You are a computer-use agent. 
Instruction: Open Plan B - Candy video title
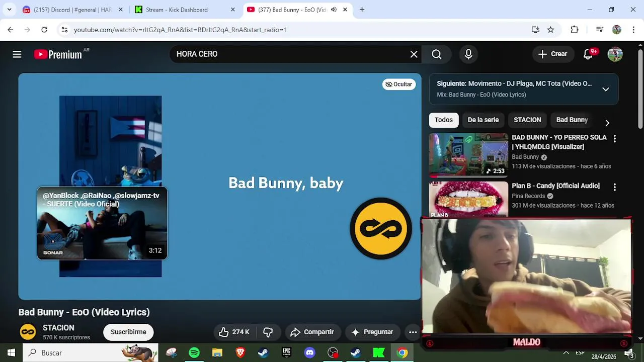[555, 186]
